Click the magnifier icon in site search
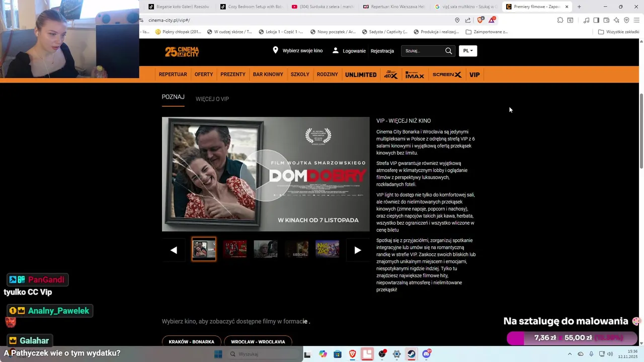The height and width of the screenshot is (362, 644). point(448,51)
